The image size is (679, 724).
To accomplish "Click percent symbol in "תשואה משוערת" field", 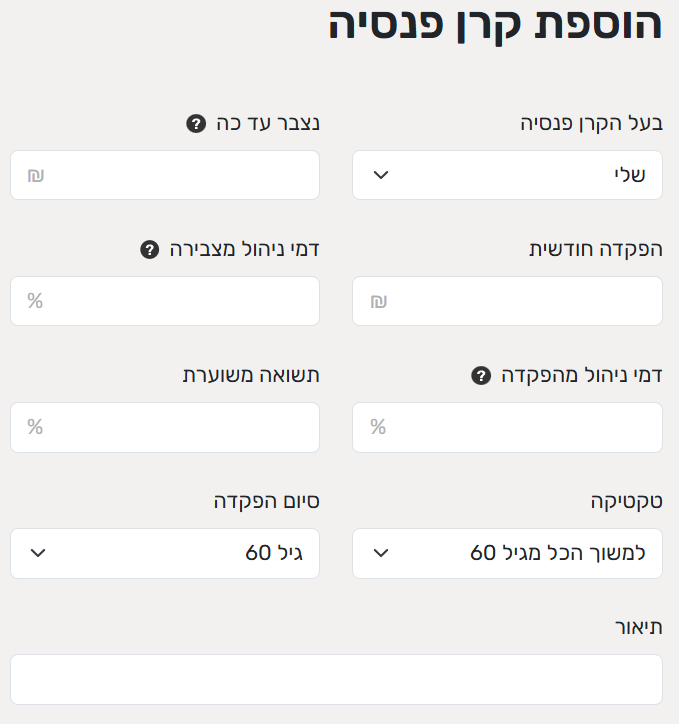I will click(35, 427).
